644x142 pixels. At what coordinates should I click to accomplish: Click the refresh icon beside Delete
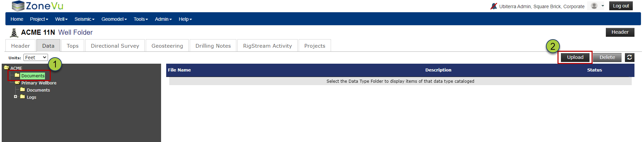(629, 58)
